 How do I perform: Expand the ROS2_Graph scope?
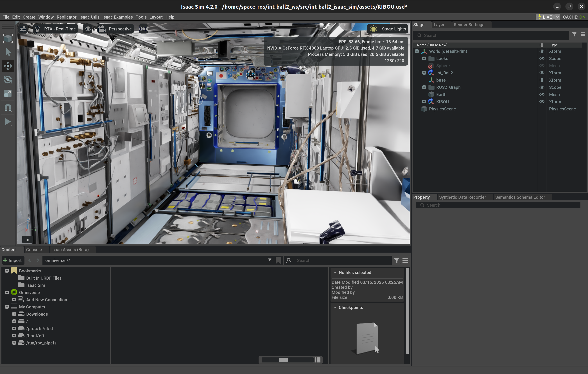click(424, 87)
